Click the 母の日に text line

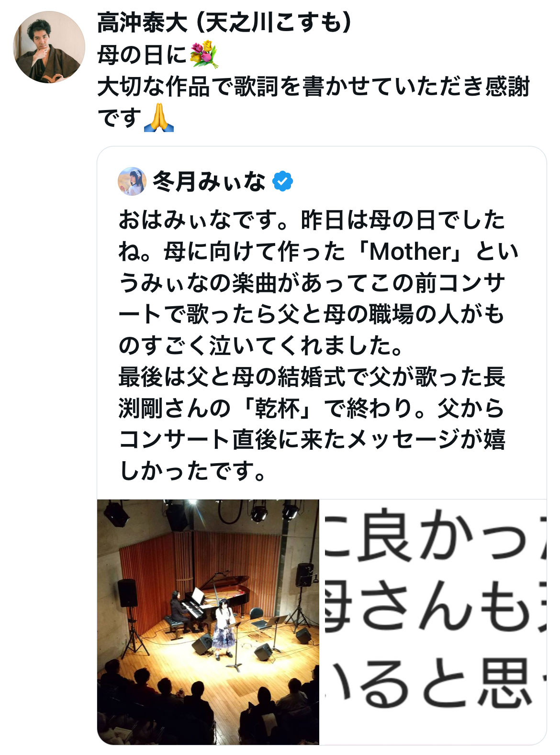pyautogui.click(x=142, y=55)
